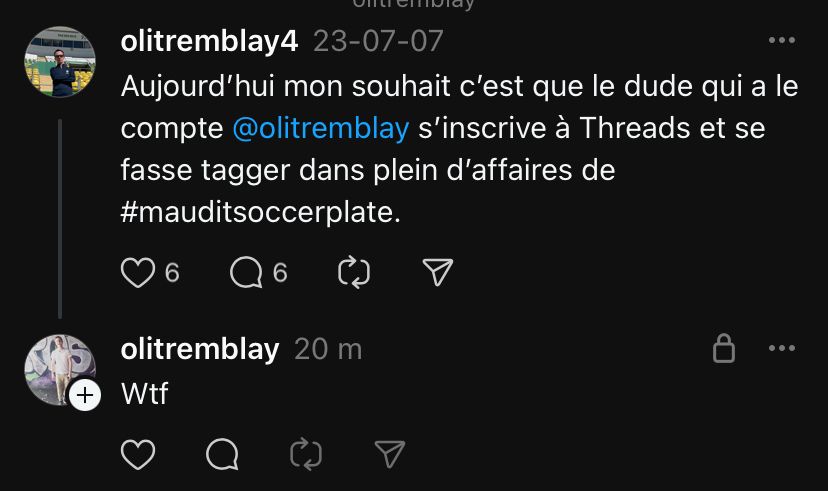Repost the "Wtf" reply

[x=306, y=454]
